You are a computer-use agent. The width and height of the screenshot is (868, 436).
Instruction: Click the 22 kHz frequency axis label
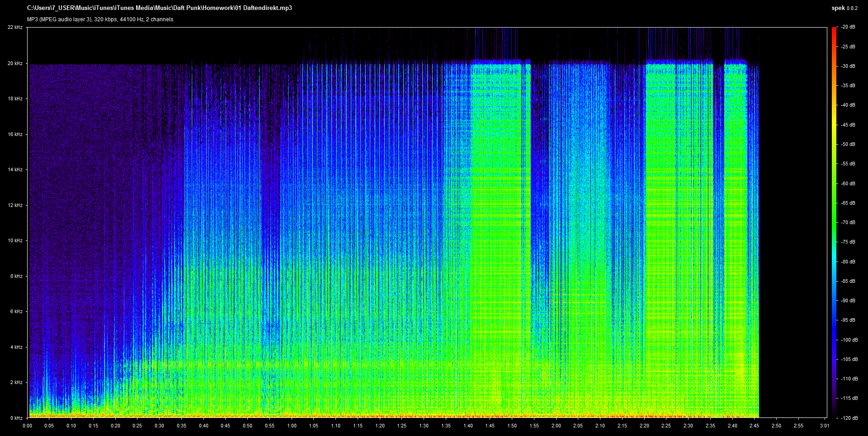pos(15,27)
